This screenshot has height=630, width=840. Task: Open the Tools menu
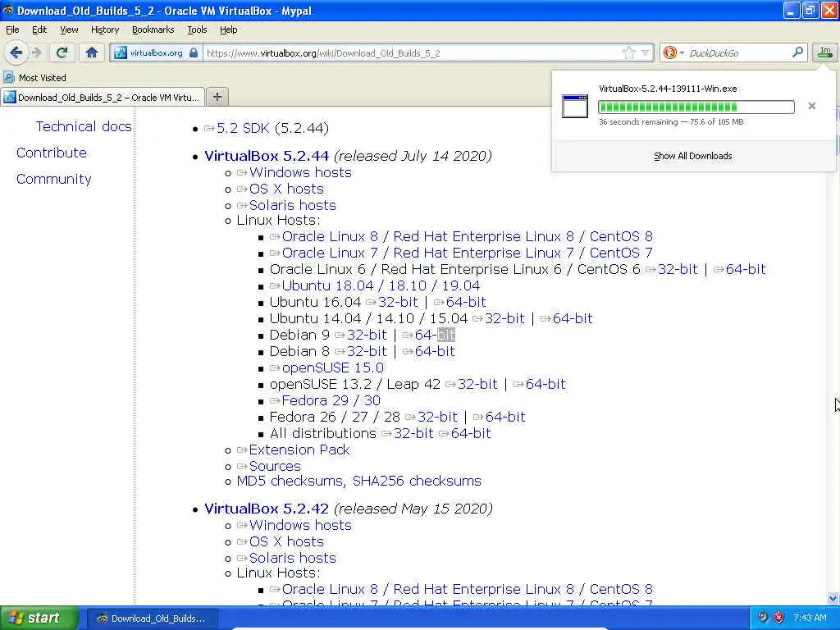(x=197, y=30)
